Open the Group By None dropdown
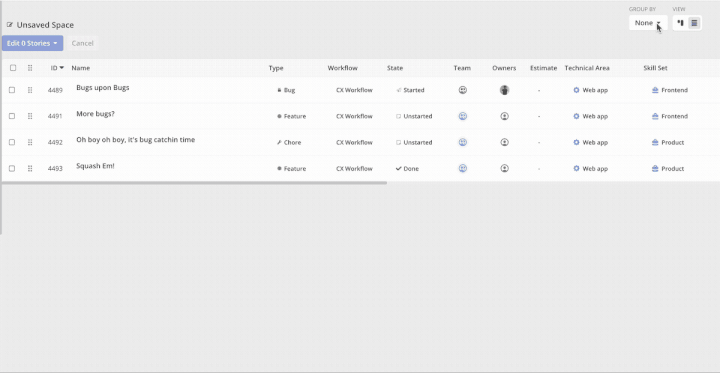The height and width of the screenshot is (373, 720). tap(648, 23)
